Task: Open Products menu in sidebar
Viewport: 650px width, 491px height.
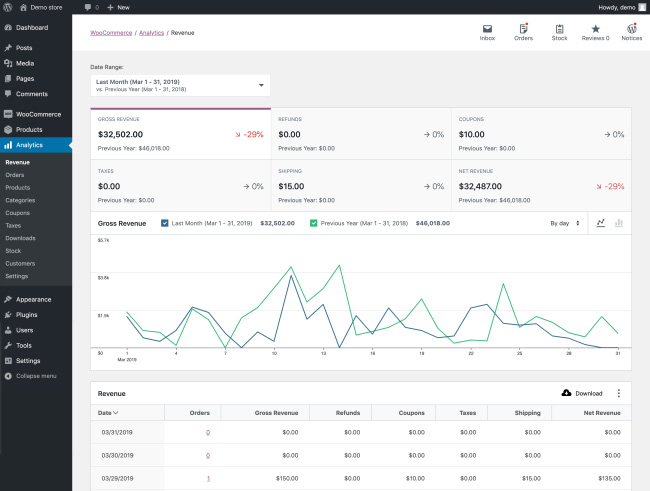Action: click(x=36, y=129)
